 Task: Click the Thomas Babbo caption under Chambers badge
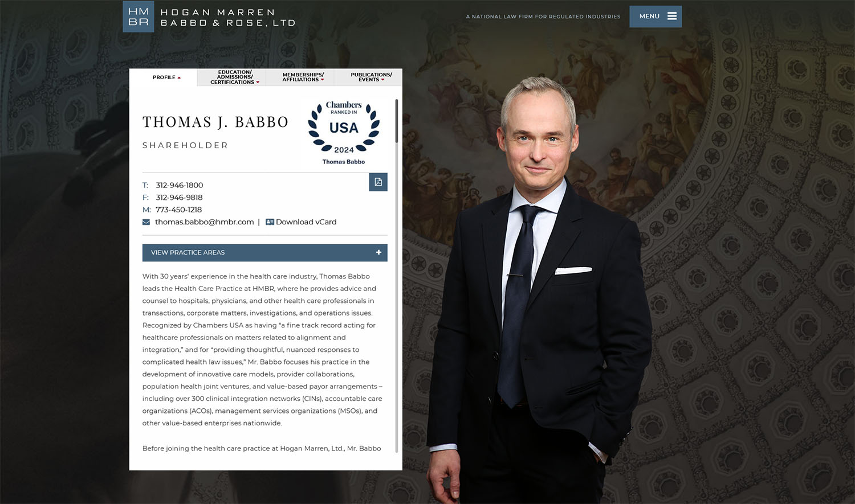344,162
